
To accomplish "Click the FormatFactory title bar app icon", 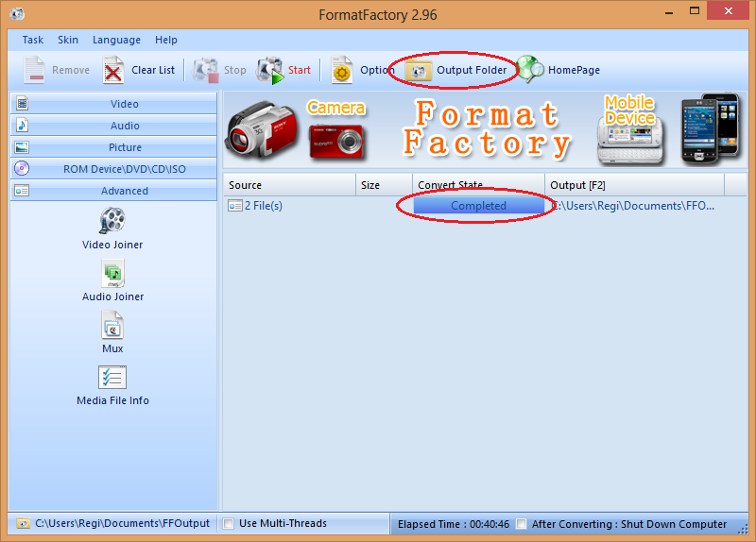I will coord(17,14).
